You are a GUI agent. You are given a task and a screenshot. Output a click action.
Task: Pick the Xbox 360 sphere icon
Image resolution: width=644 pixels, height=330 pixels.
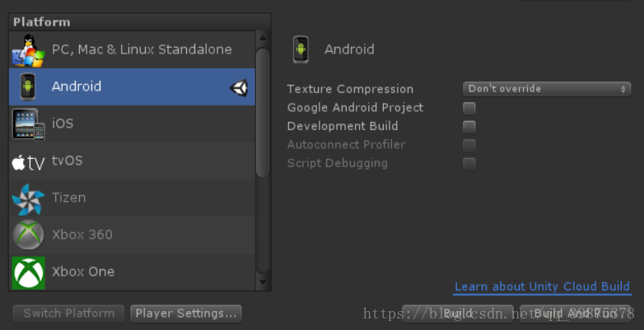coord(28,235)
